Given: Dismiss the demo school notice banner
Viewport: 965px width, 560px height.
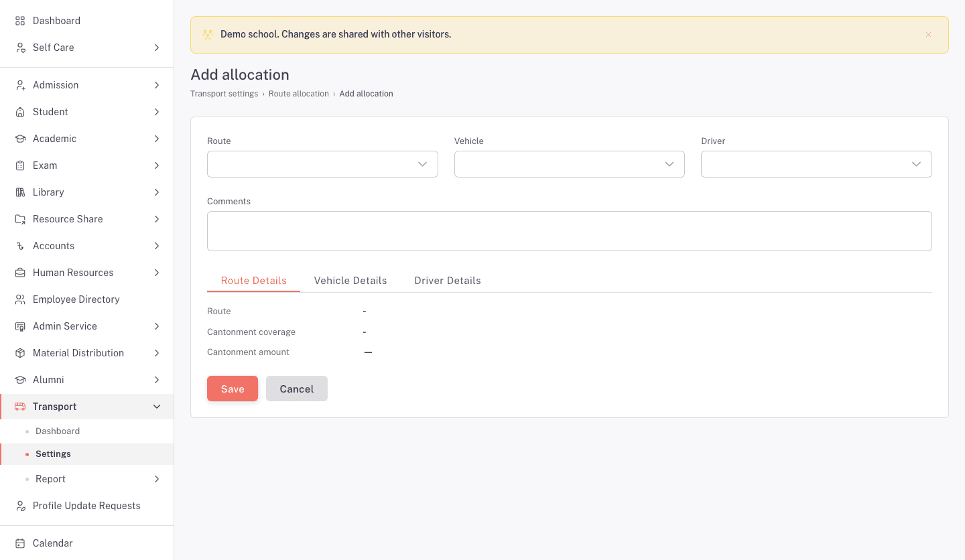Looking at the screenshot, I should 928,35.
